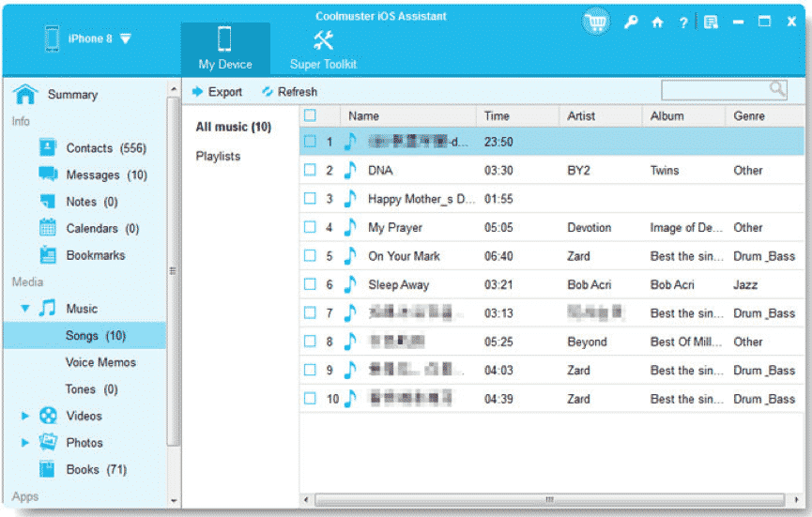The height and width of the screenshot is (517, 812).
Task: Select the My Device tab
Action: coord(225,49)
